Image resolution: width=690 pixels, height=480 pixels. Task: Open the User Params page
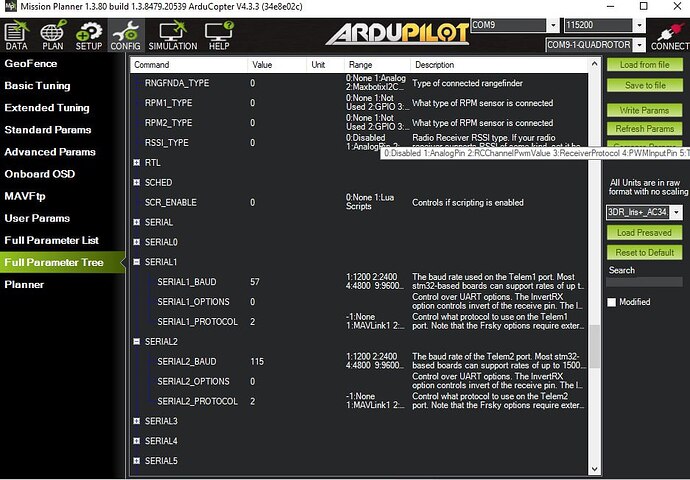point(37,218)
